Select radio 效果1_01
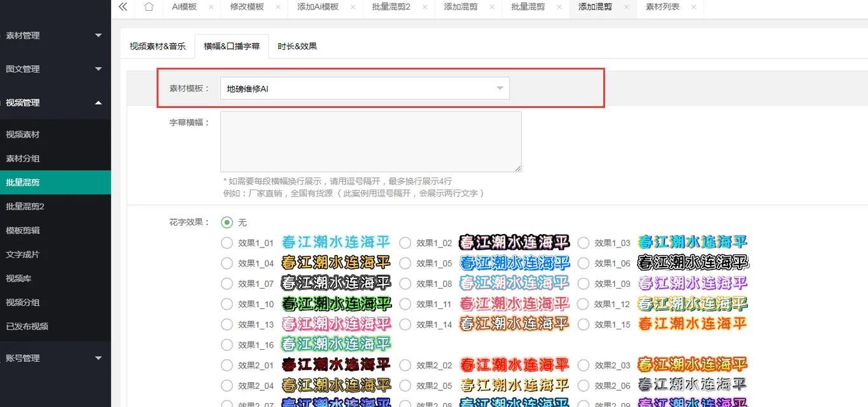The width and height of the screenshot is (868, 407). [227, 243]
